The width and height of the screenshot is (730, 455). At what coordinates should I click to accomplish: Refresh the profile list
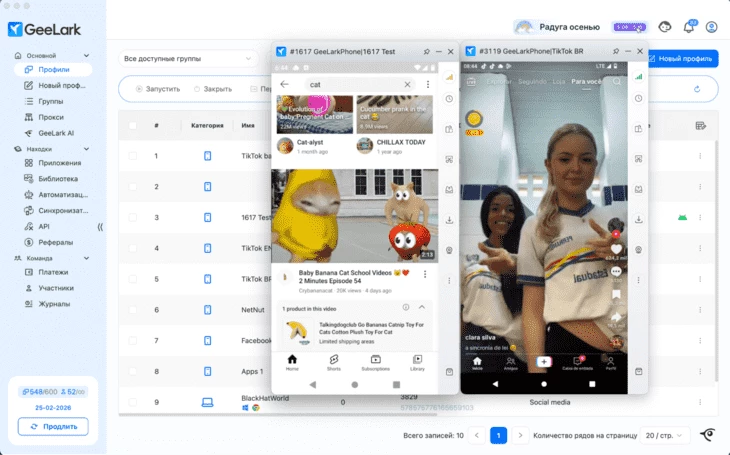click(697, 89)
